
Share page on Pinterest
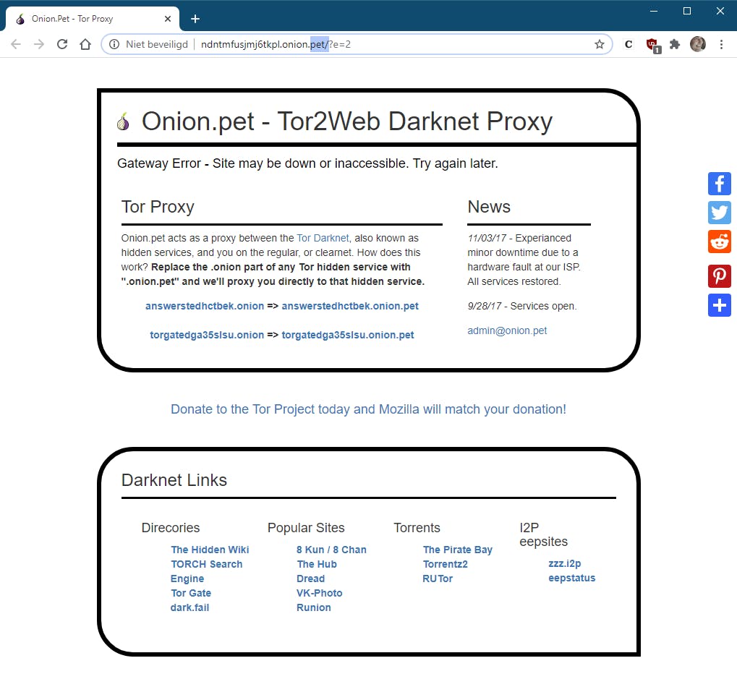pyautogui.click(x=720, y=276)
